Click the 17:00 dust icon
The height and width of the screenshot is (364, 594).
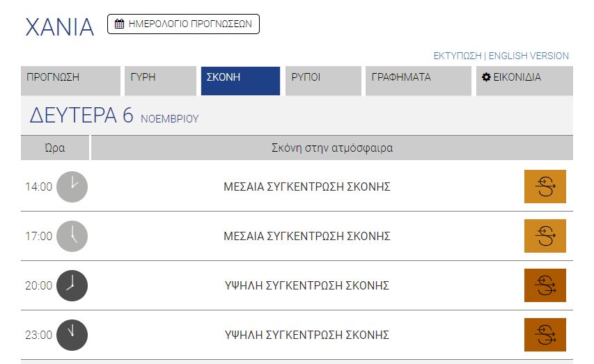[545, 236]
